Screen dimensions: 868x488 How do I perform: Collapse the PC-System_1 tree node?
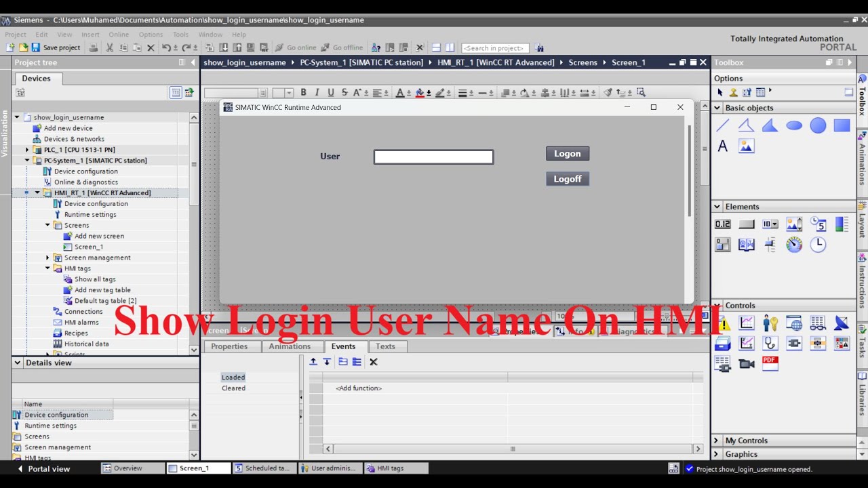[x=28, y=161]
